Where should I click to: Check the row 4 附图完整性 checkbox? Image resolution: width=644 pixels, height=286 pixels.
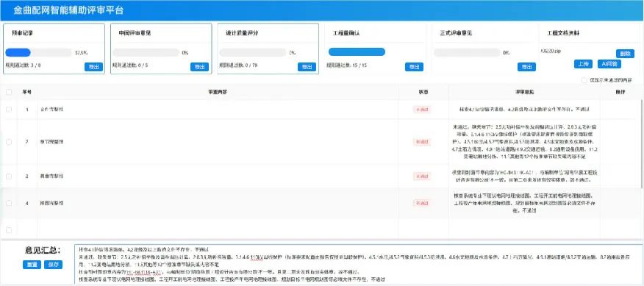[9, 203]
